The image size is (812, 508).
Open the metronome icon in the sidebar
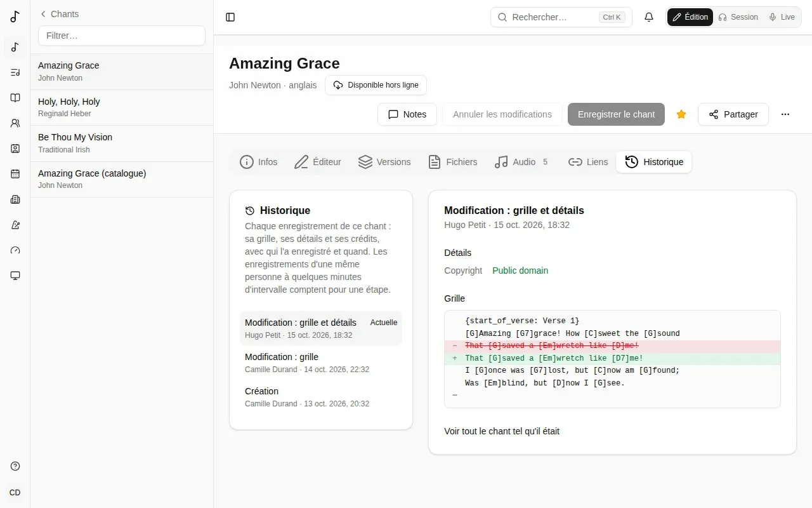pos(15,225)
